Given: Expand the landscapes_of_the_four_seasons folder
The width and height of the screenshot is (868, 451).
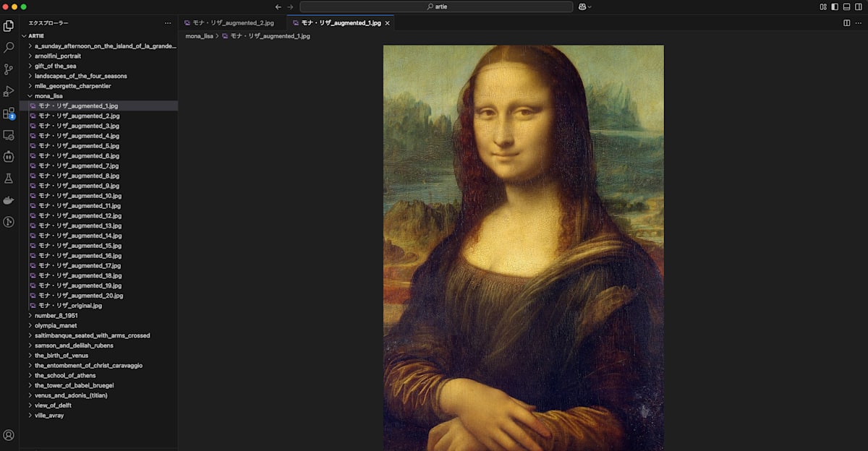Looking at the screenshot, I should pyautogui.click(x=98, y=76).
